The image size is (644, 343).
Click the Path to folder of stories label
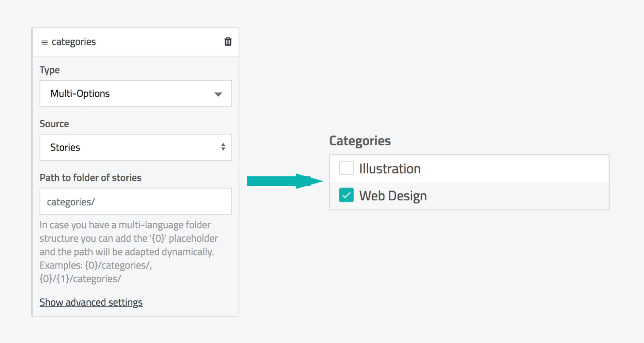click(x=91, y=178)
